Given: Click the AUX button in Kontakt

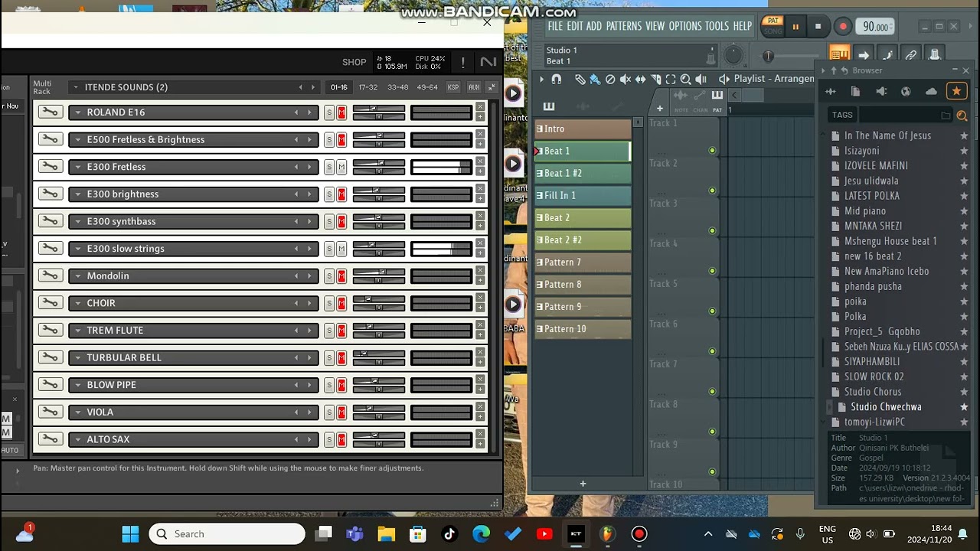Looking at the screenshot, I should tap(474, 87).
